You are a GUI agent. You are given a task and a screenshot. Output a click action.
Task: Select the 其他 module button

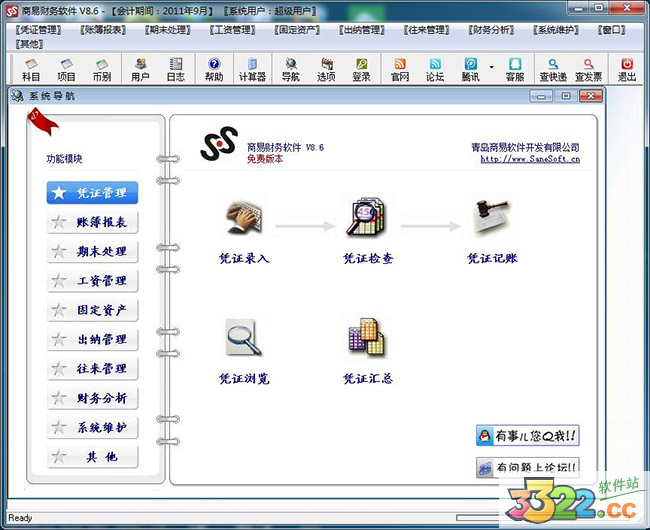pyautogui.click(x=92, y=457)
